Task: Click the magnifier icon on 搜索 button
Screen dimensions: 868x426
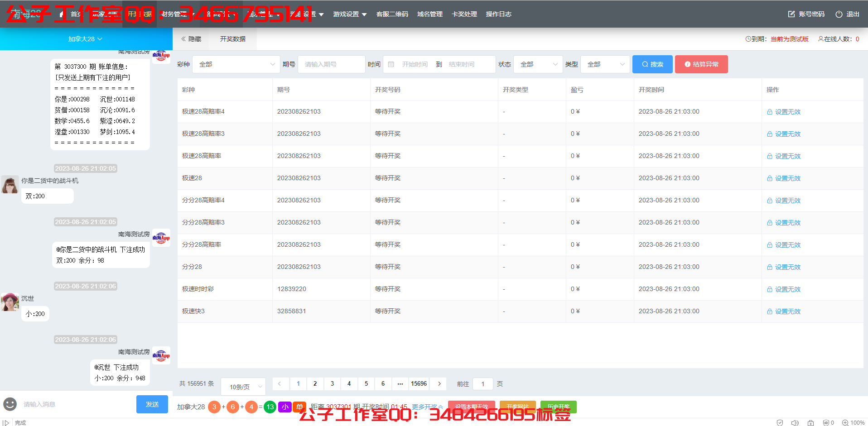Action: click(x=645, y=64)
